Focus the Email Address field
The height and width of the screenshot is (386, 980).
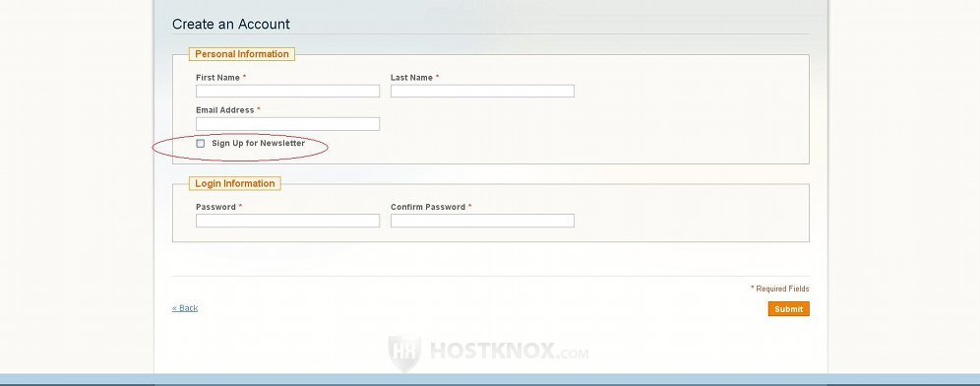point(287,124)
